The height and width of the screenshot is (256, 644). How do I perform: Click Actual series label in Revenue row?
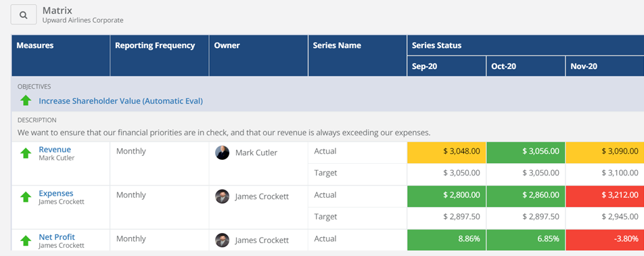(325, 151)
